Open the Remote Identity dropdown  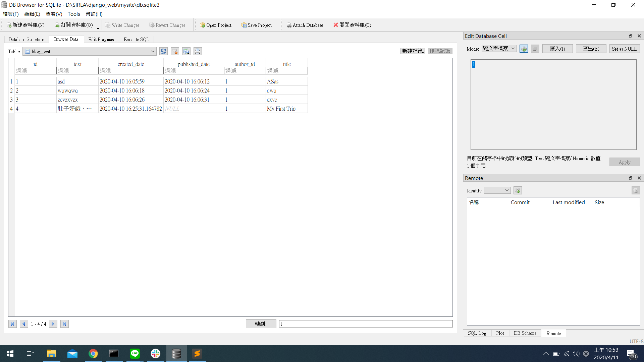click(x=497, y=190)
